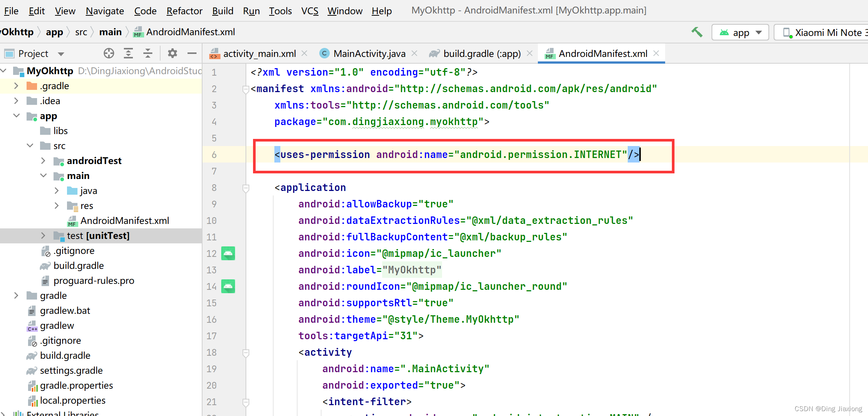Click the Collapse All icon in Project panel
Image resolution: width=868 pixels, height=416 pixels.
point(148,54)
